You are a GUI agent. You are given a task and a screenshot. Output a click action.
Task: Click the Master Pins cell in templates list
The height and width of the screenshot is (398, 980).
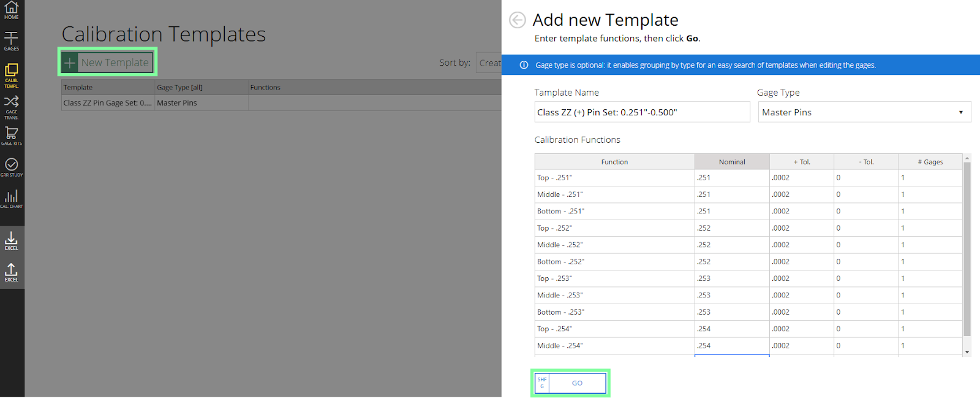202,103
